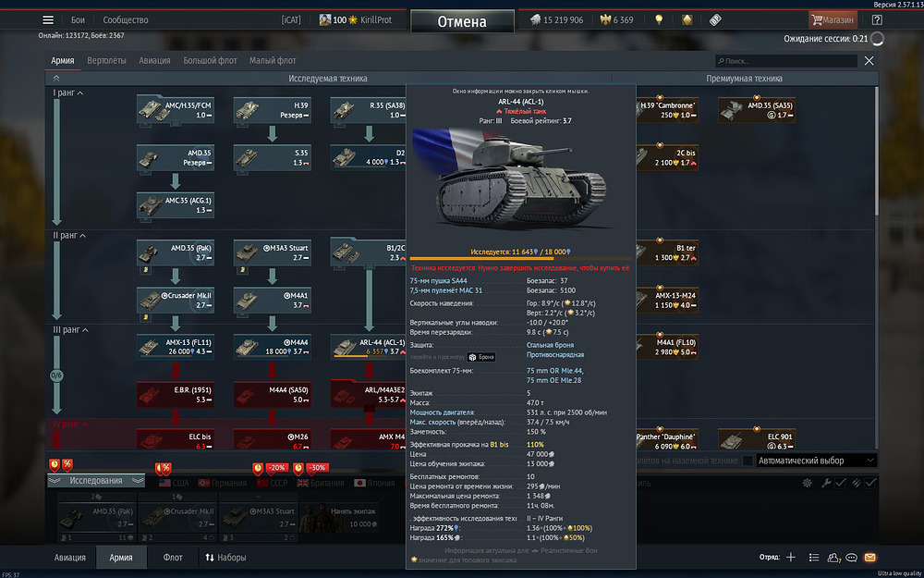Click the help question mark icon
This screenshot has height=578, width=924.
(x=877, y=20)
